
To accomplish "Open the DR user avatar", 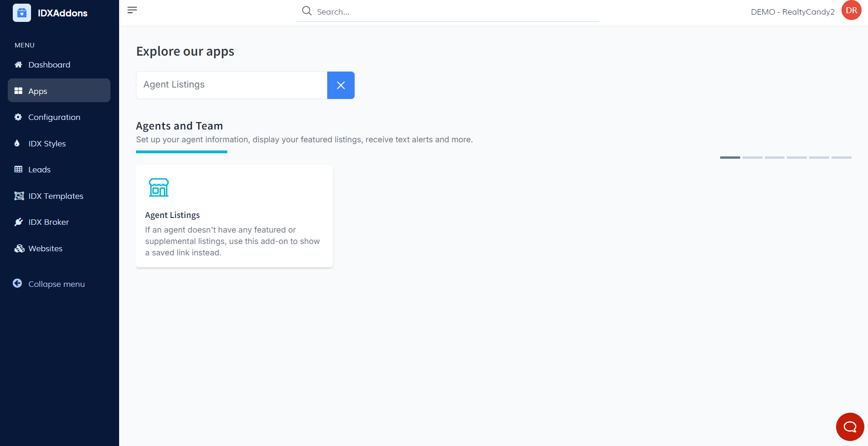I will pyautogui.click(x=851, y=10).
